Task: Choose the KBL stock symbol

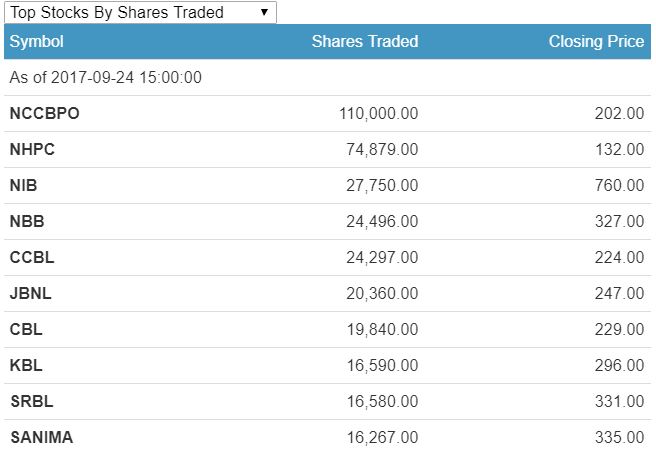Action: tap(26, 365)
